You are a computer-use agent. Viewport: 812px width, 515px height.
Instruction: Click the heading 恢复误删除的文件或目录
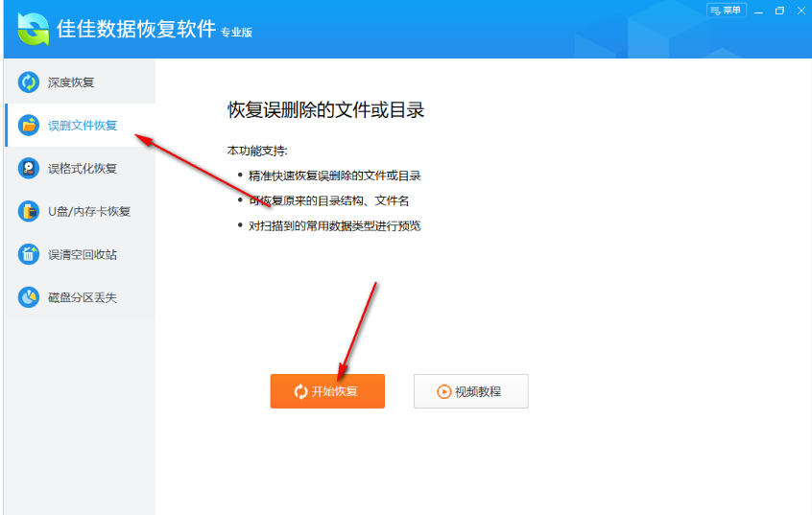[x=325, y=110]
